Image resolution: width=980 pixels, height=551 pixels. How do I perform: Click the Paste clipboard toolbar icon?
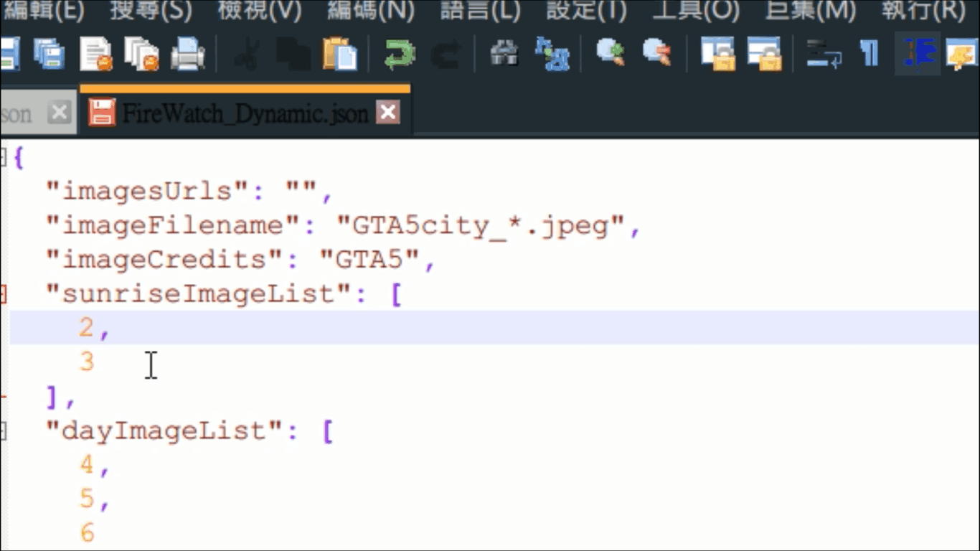[x=340, y=55]
